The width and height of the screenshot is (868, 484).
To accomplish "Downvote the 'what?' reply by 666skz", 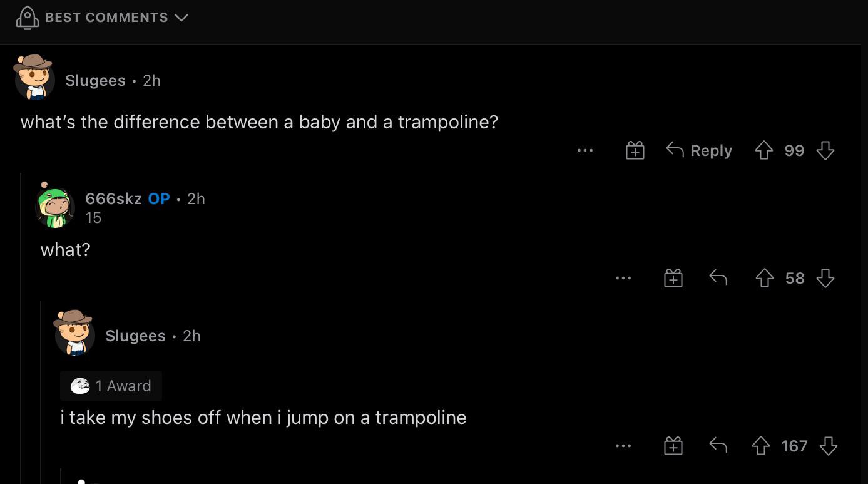I will pyautogui.click(x=825, y=277).
